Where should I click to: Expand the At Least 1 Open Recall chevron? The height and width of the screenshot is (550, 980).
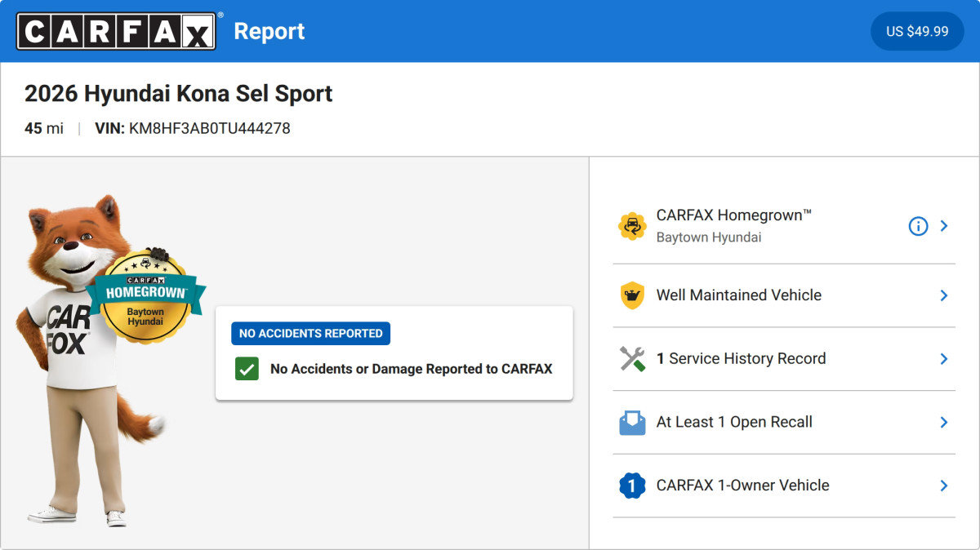[944, 422]
